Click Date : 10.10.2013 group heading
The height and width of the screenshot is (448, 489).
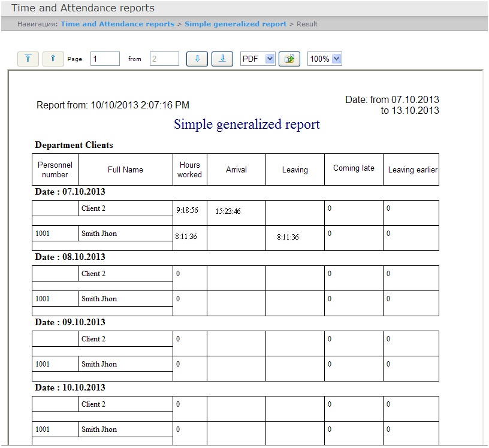[70, 387]
